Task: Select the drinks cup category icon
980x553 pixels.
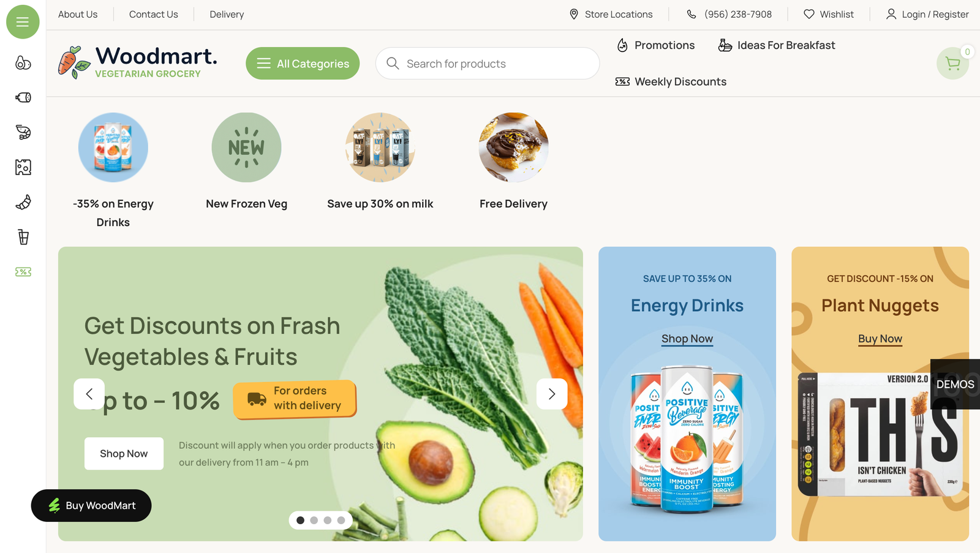Action: [23, 237]
